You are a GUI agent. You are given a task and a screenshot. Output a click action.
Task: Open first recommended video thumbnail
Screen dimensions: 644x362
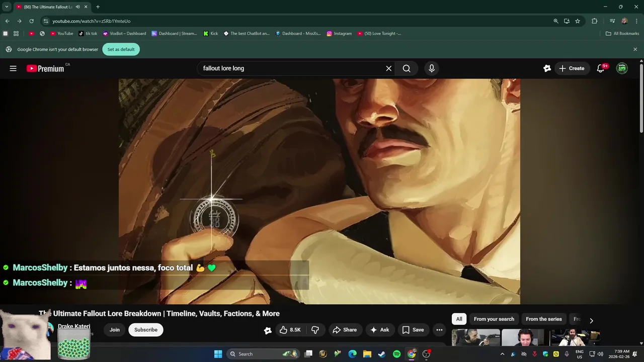click(475, 337)
